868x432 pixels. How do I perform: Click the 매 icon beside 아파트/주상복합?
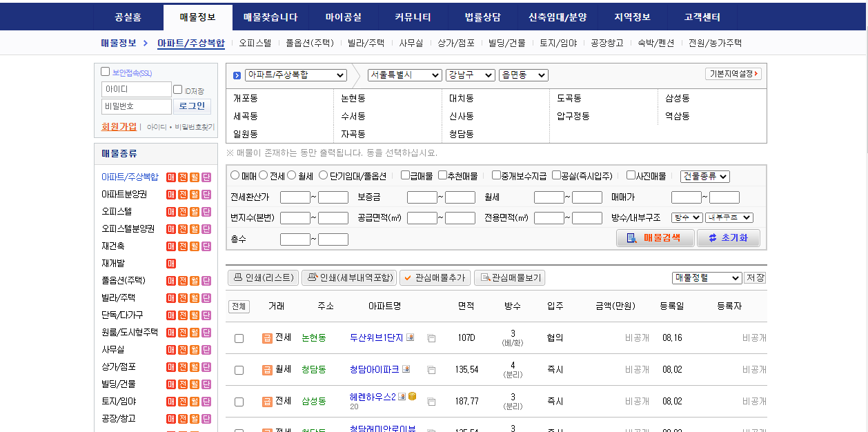(171, 177)
